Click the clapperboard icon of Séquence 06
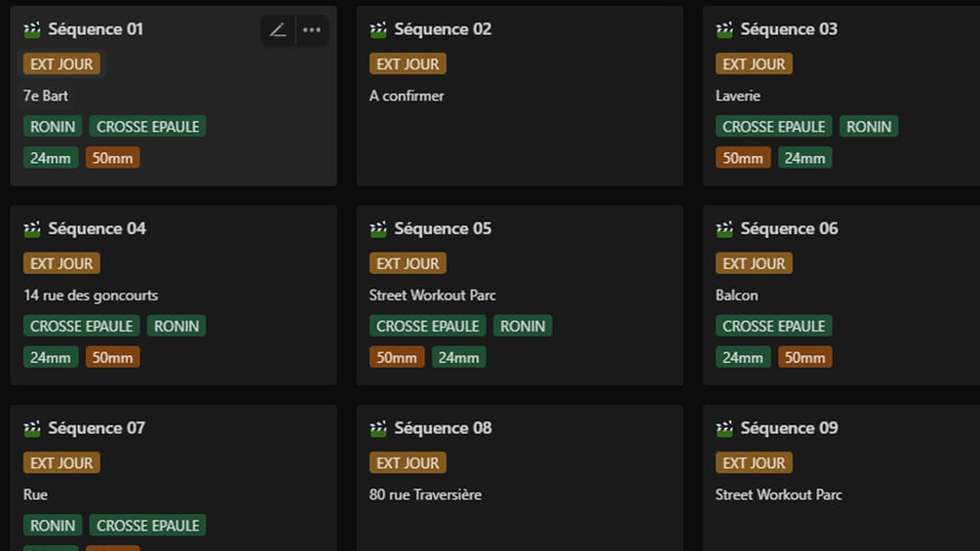The height and width of the screenshot is (551, 980). point(725,228)
